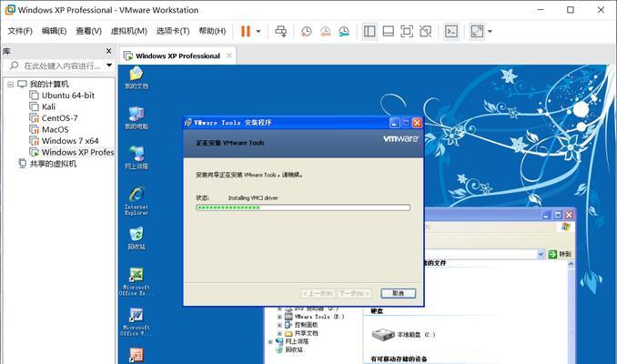Click the library search input field
The width and height of the screenshot is (617, 364).
tap(62, 66)
